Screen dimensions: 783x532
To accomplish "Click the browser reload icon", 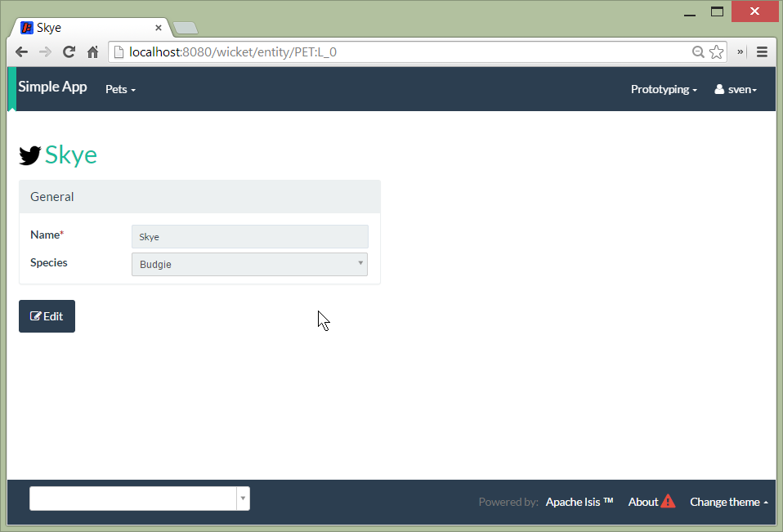I will coord(69,52).
